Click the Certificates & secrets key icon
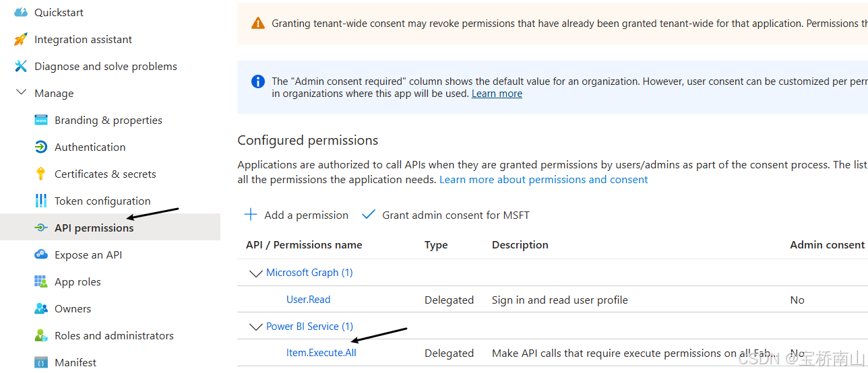Screen dimensions: 868x373 tap(41, 174)
